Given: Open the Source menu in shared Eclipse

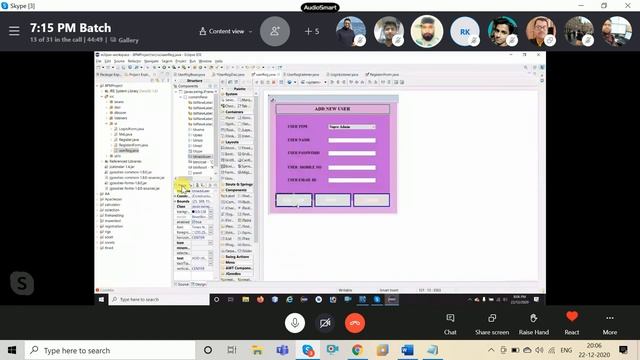Looking at the screenshot, I should click(119, 61).
